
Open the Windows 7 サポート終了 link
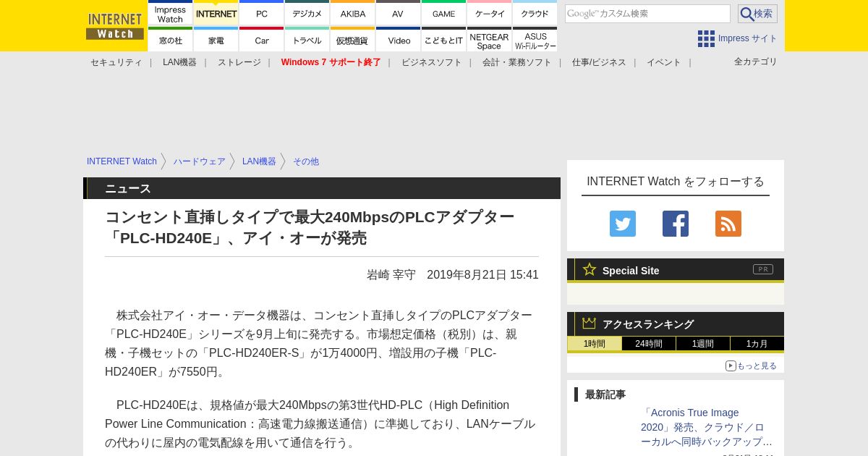[331, 62]
